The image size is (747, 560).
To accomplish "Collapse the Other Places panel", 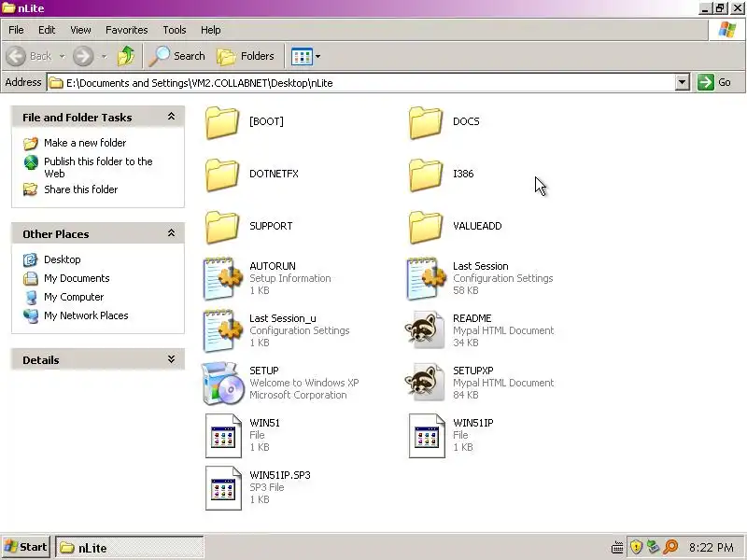I will [171, 233].
